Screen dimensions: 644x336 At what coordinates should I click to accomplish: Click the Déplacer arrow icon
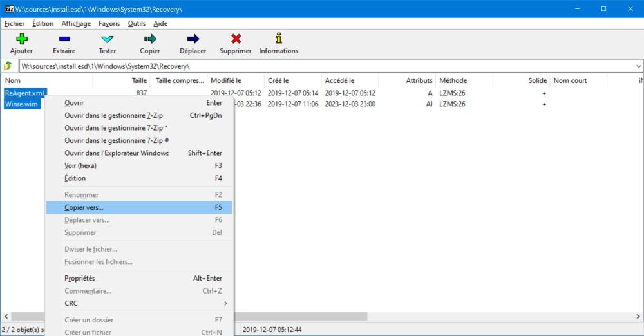pos(193,39)
